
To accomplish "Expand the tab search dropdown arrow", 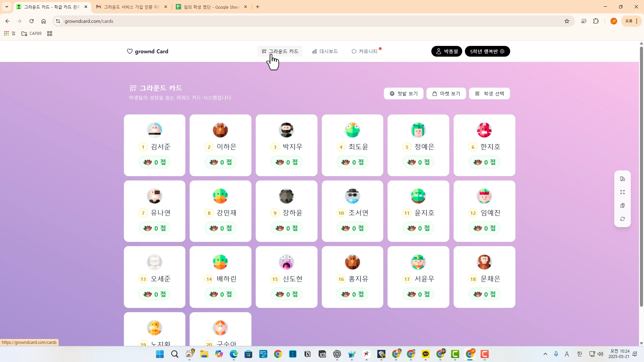I will point(7,7).
